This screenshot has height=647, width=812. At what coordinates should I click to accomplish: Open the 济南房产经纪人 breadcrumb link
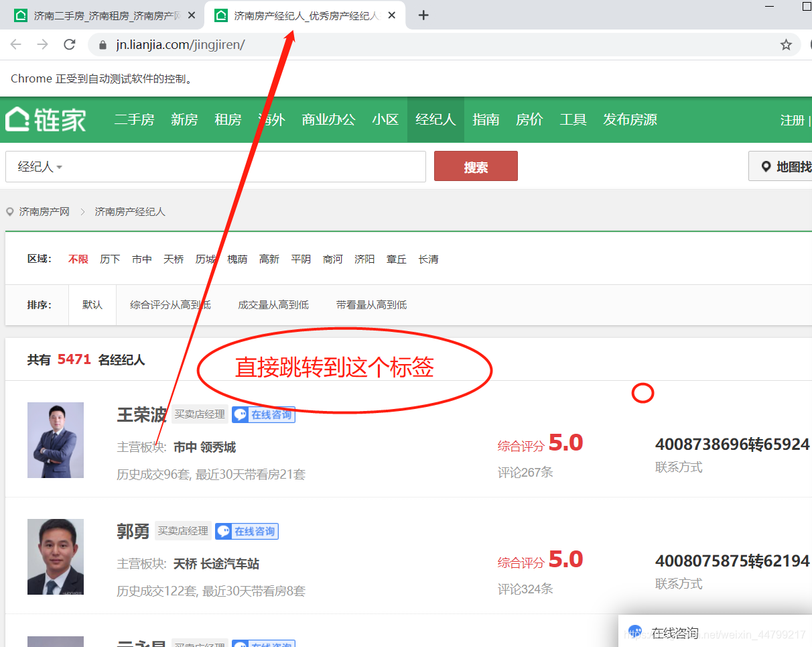click(x=130, y=211)
